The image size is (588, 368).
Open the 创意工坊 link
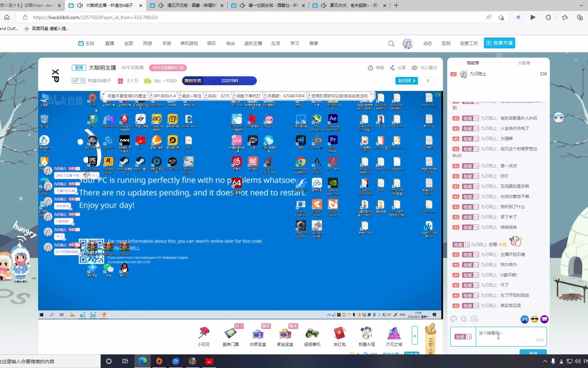click(x=469, y=43)
